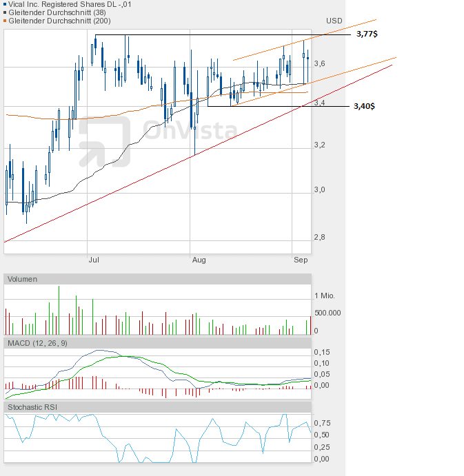Click the 3,77$ resistance price annotation
Screen dimensions: 464x476
[x=367, y=34]
